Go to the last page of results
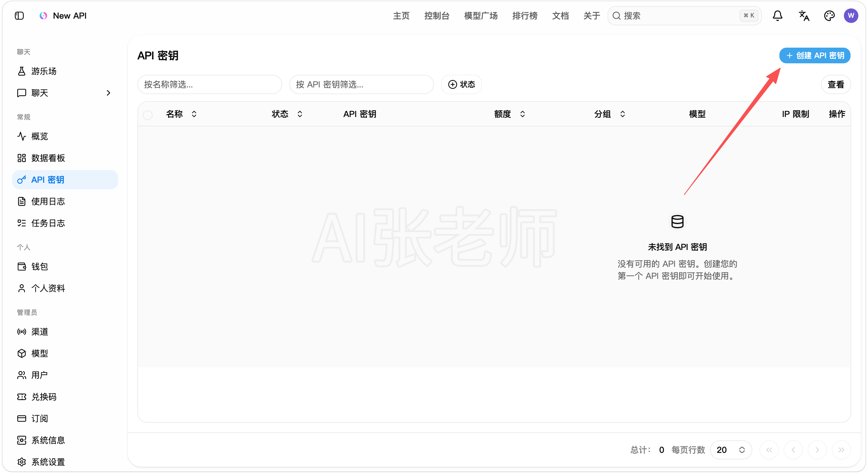This screenshot has width=868, height=474. tap(841, 450)
